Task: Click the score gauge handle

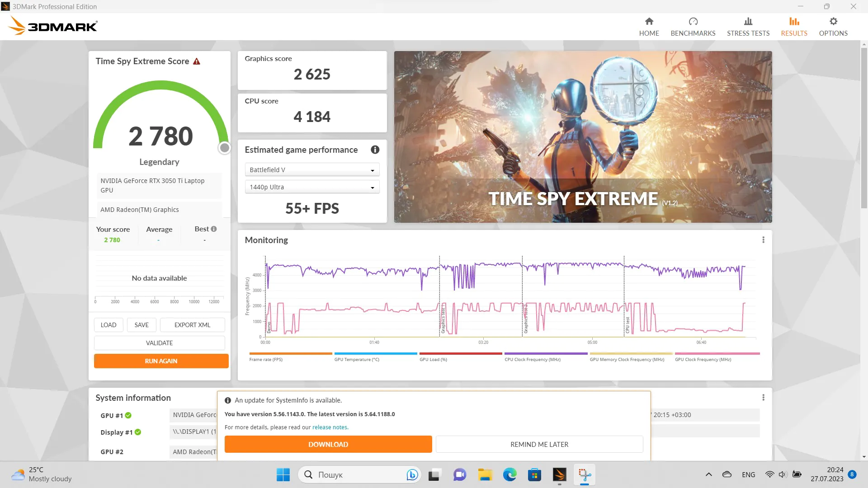Action: (x=224, y=148)
